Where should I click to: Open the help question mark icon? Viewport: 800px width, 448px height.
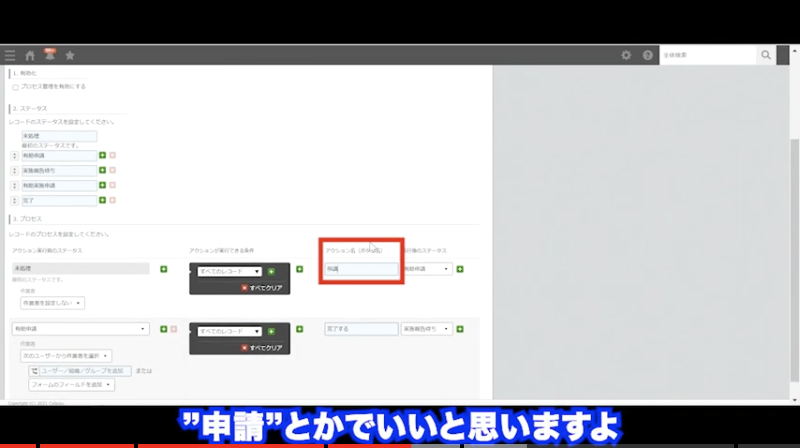[x=648, y=55]
